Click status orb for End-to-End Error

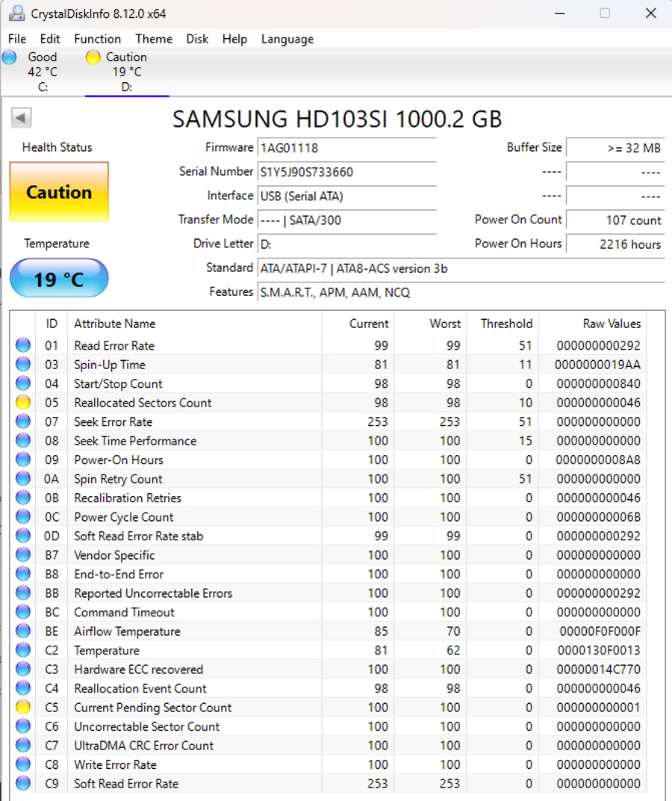[23, 574]
